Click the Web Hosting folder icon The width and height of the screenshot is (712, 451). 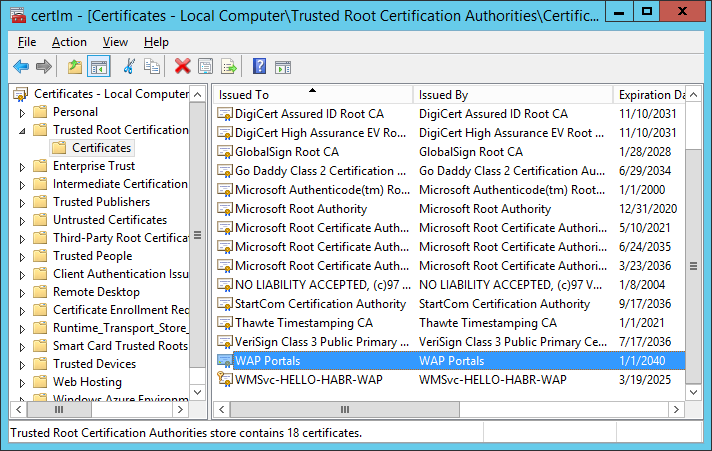(x=40, y=382)
